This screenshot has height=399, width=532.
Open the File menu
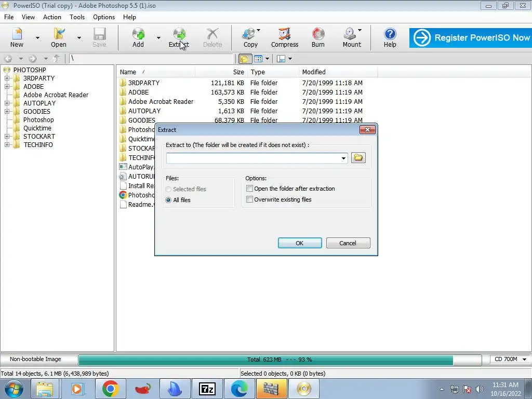[x=9, y=17]
